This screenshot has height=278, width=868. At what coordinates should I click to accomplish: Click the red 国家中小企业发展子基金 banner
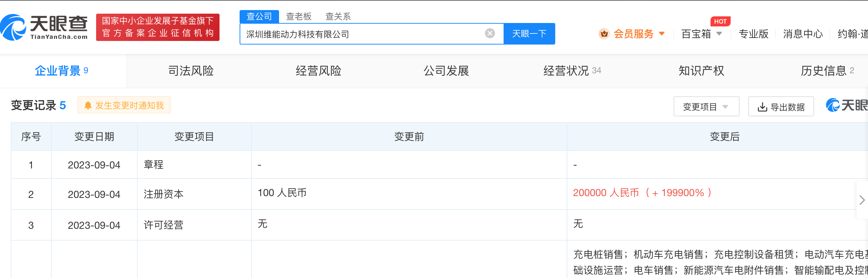coord(158,27)
